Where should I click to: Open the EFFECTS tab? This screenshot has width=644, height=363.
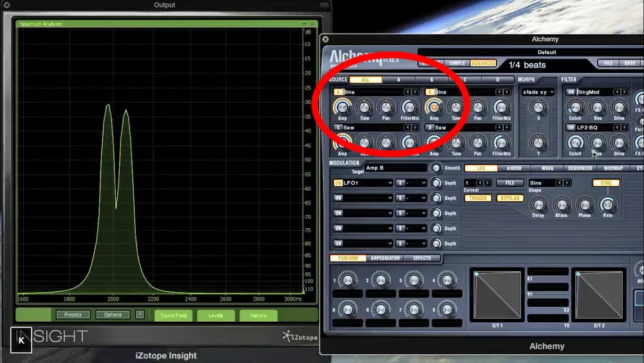coord(422,258)
